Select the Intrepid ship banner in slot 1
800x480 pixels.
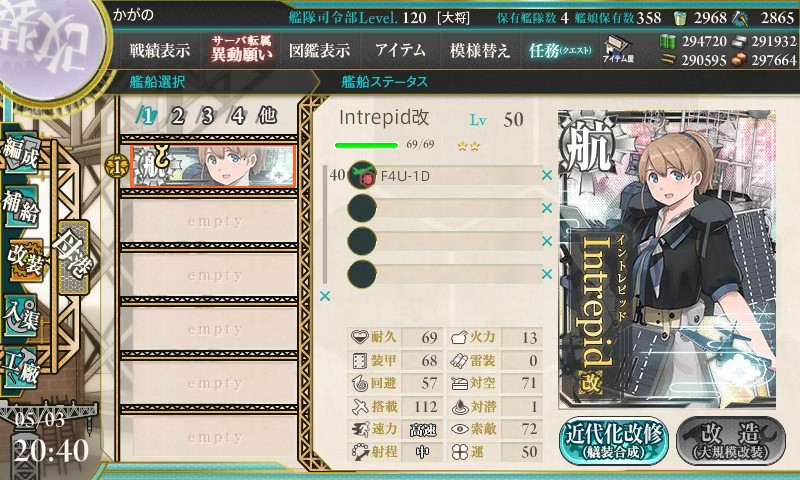[213, 166]
